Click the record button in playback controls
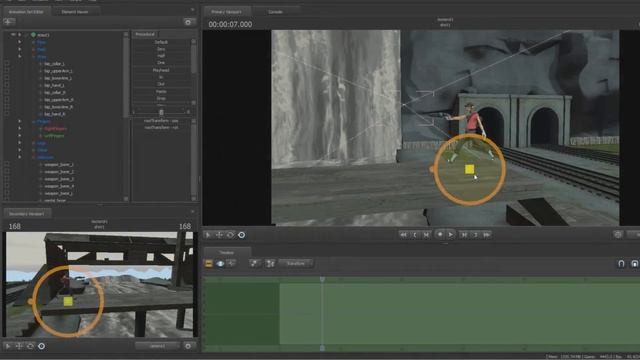This screenshot has width=640, height=360. click(440, 234)
